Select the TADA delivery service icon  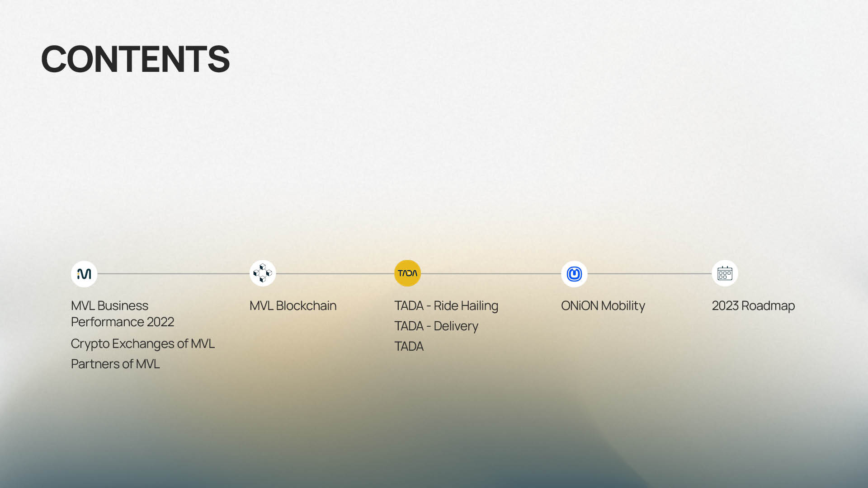point(408,273)
